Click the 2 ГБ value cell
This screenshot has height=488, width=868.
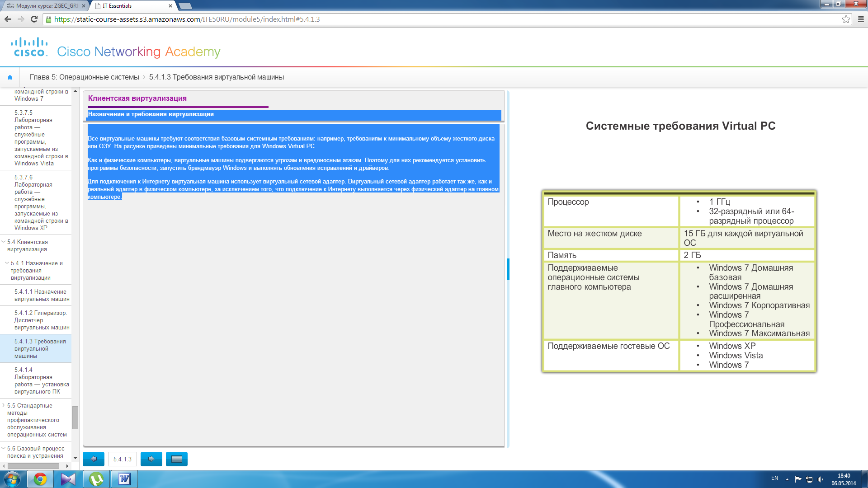[747, 255]
